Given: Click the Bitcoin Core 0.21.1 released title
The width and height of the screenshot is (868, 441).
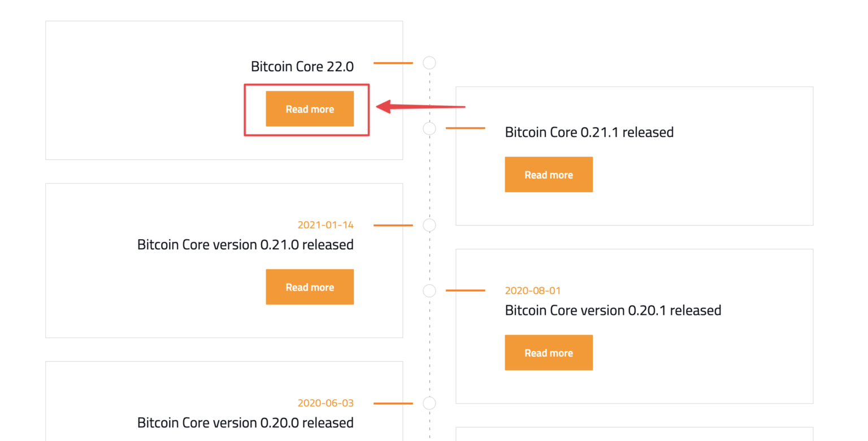Looking at the screenshot, I should 589,132.
